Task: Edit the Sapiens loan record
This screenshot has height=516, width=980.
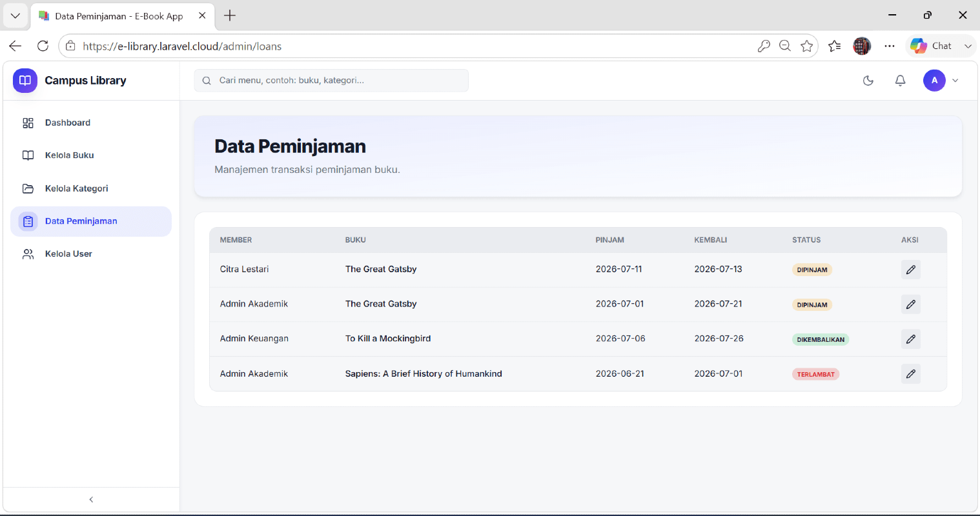Action: [911, 374]
